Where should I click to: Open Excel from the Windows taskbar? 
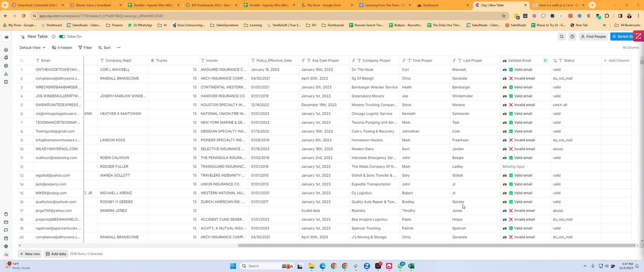pyautogui.click(x=411, y=266)
